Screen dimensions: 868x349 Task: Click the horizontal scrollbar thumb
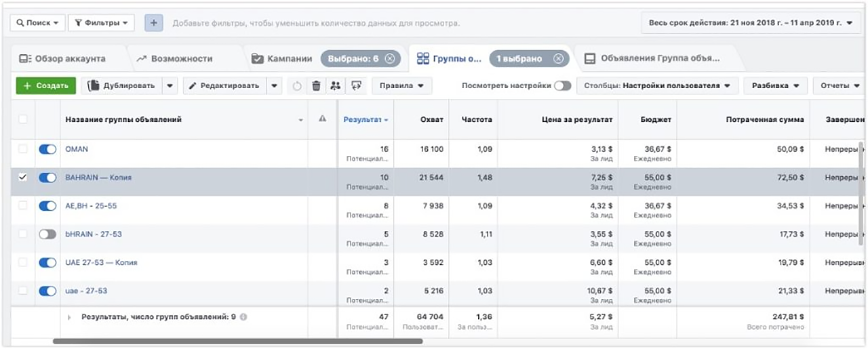tap(237, 342)
